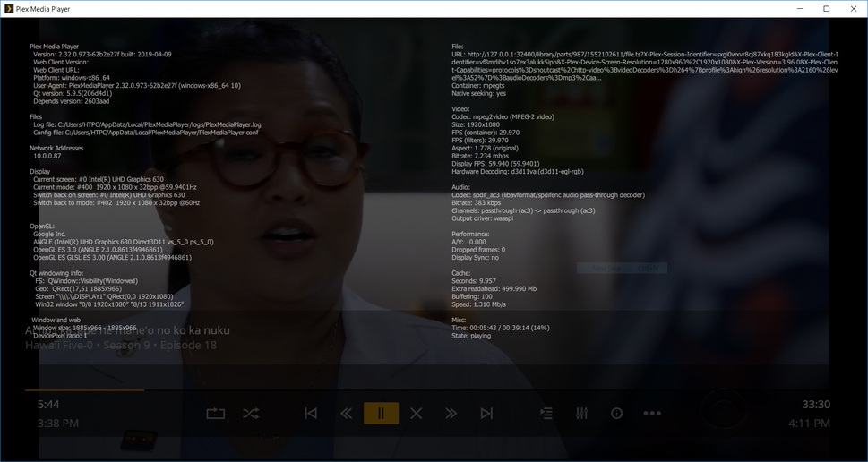Screen dimensions: 868x462
Task: Click the Log file path line
Action: tap(147, 125)
